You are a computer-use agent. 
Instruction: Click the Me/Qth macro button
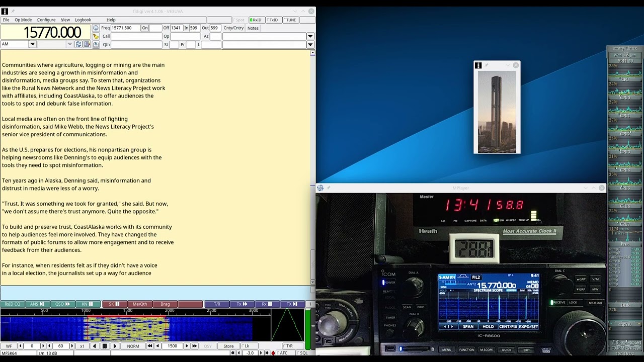point(140,304)
